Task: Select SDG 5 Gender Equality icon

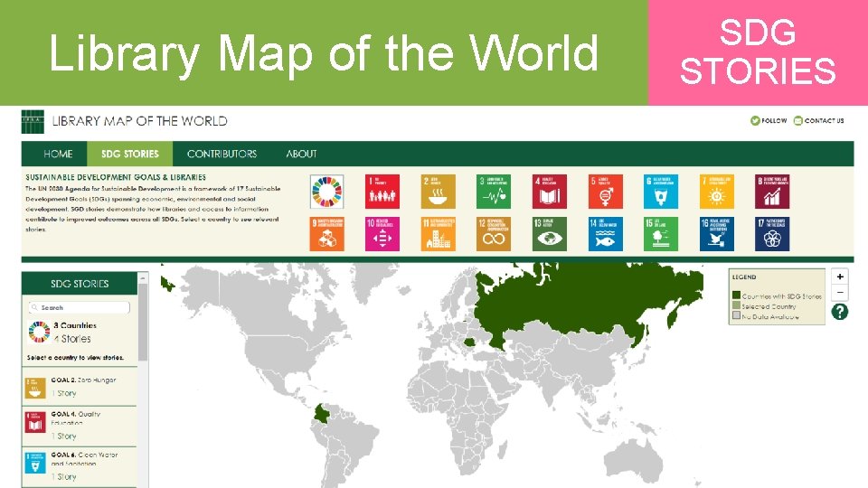Action: [605, 192]
